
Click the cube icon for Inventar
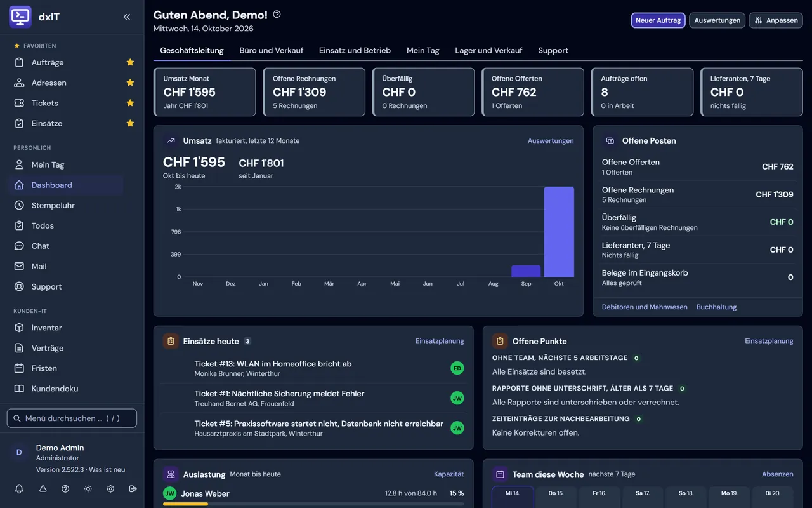(19, 328)
